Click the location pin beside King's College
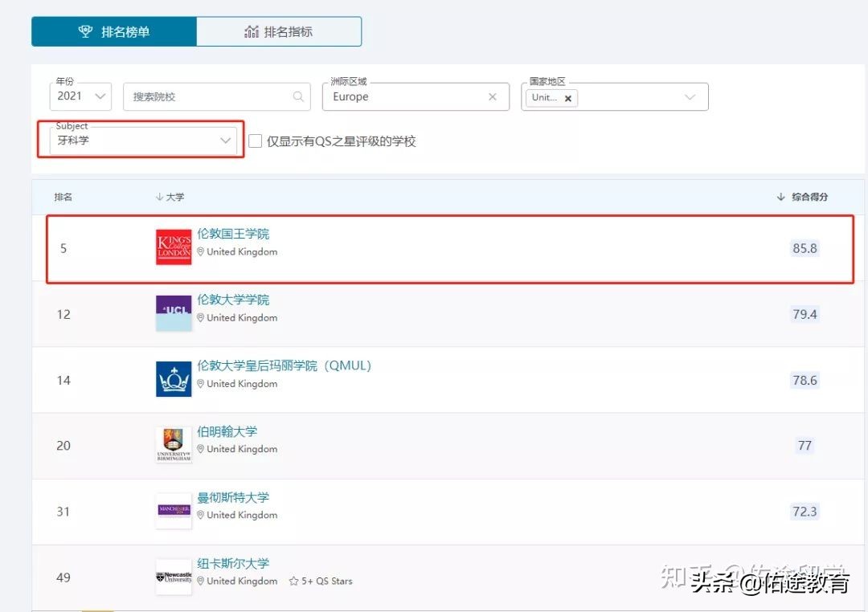The image size is (868, 612). point(200,251)
